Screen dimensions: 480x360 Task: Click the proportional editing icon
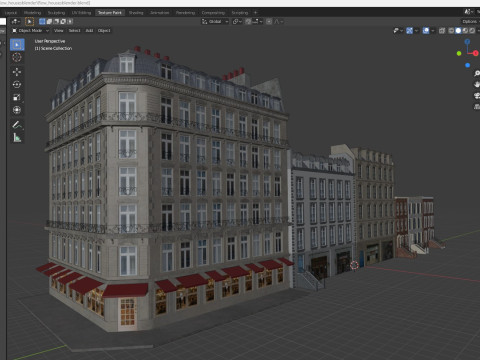tap(269, 22)
